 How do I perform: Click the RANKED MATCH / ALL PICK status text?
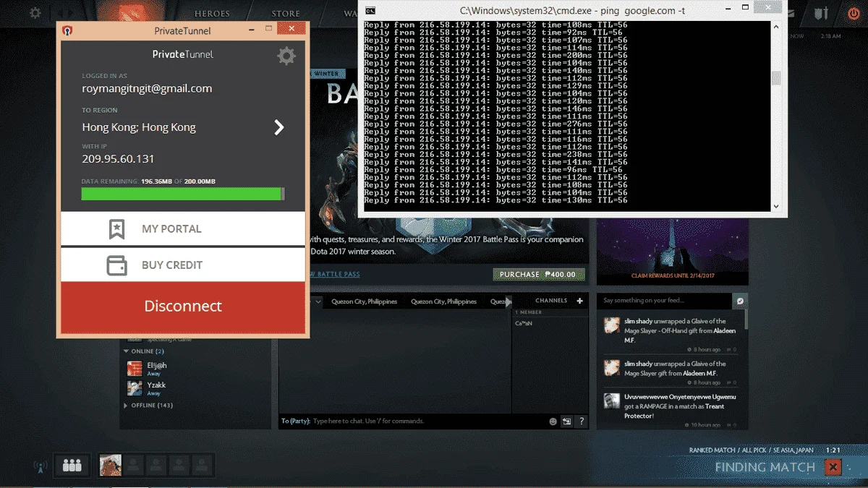[x=752, y=450]
